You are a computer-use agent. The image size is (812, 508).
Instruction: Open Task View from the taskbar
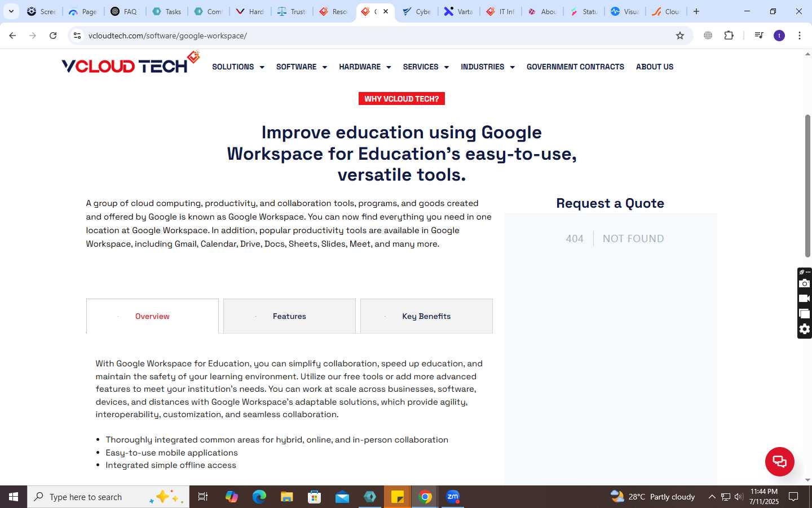pyautogui.click(x=203, y=497)
